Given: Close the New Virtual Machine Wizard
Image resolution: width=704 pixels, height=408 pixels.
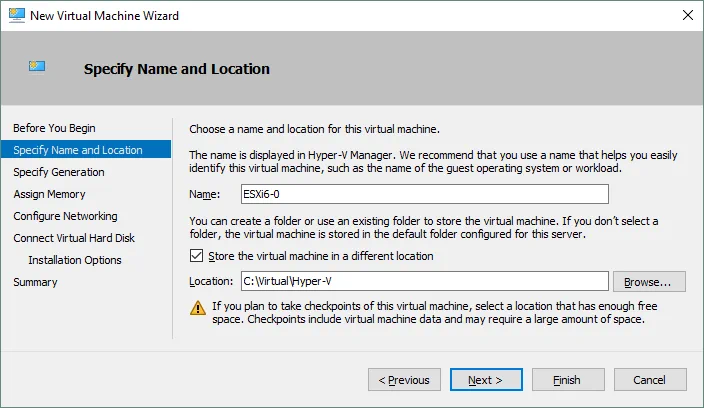Looking at the screenshot, I should point(685,15).
